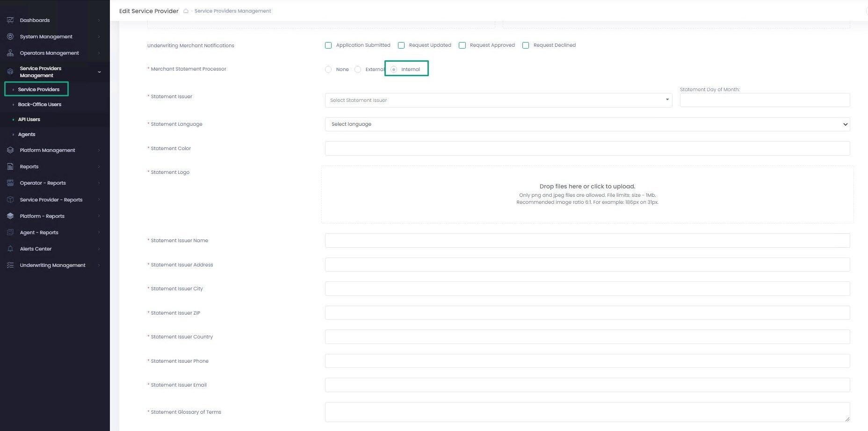Screen dimensions: 868x431
Task: Click the Statement Logo upload drop area
Action: pyautogui.click(x=587, y=194)
